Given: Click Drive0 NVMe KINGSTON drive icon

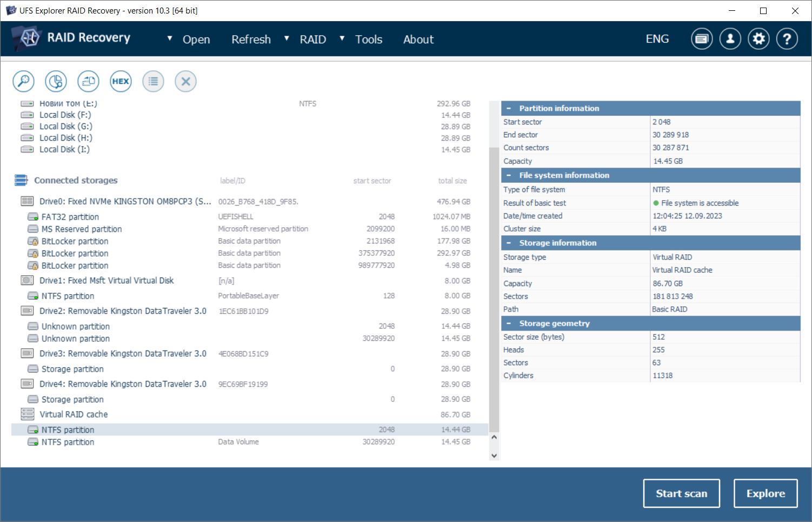Looking at the screenshot, I should tap(27, 201).
